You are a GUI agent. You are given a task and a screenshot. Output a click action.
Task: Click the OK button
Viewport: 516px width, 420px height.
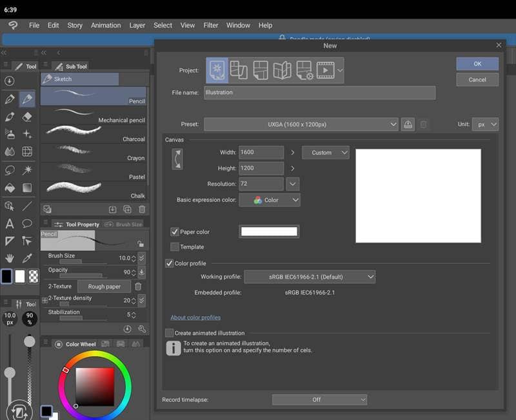click(x=477, y=64)
